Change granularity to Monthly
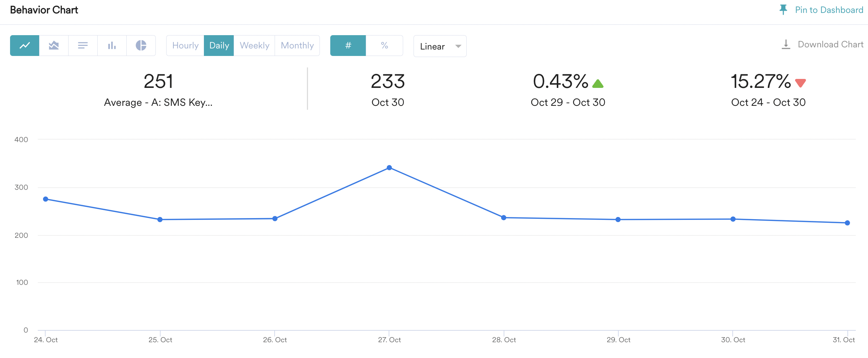 (x=297, y=46)
